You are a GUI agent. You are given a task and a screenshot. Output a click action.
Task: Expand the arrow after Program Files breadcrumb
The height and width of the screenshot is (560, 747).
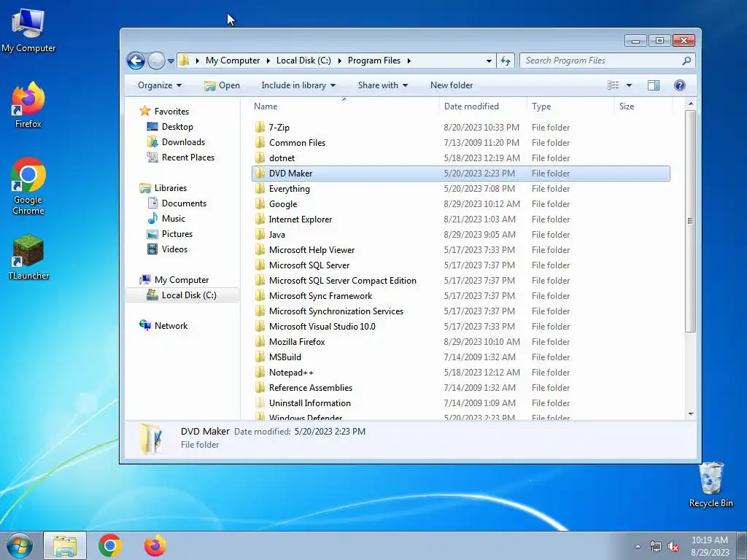tap(409, 61)
